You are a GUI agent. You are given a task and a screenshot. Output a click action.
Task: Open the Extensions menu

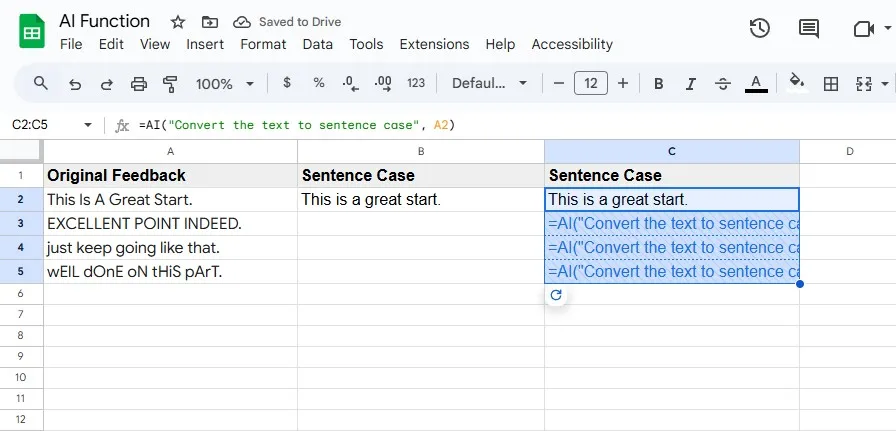point(435,44)
